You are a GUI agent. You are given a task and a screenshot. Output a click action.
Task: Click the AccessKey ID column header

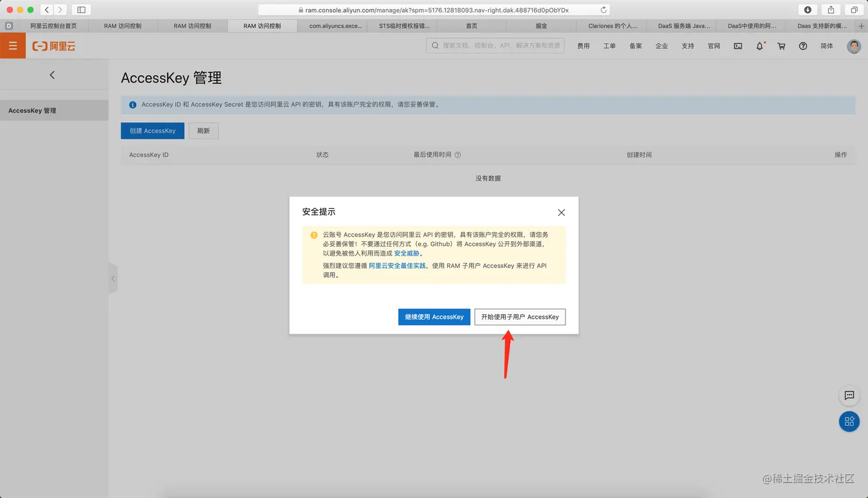point(149,155)
